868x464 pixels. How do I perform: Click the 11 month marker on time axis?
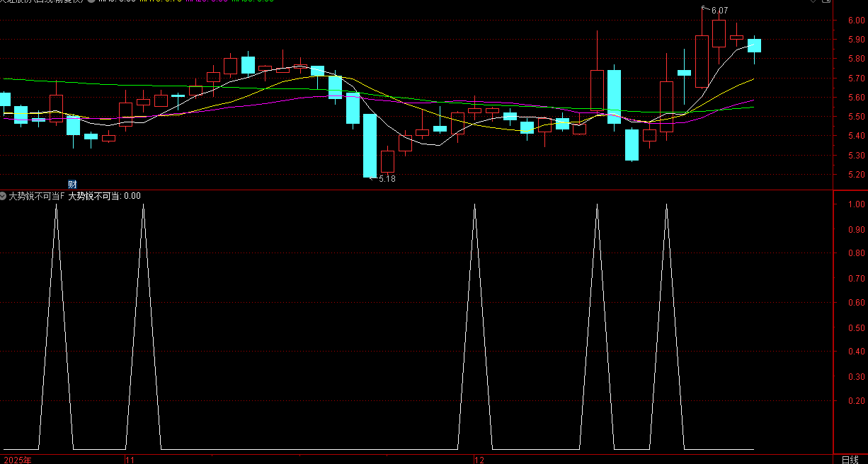pyautogui.click(x=130, y=460)
